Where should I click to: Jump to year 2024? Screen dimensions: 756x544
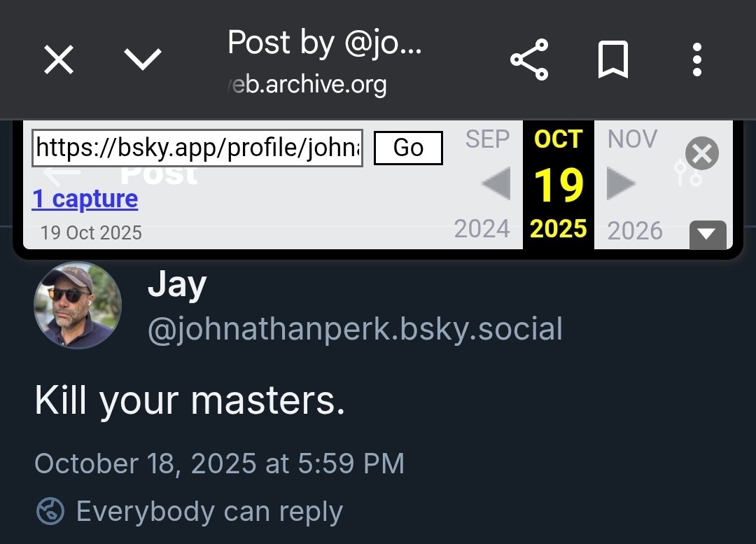coord(482,229)
